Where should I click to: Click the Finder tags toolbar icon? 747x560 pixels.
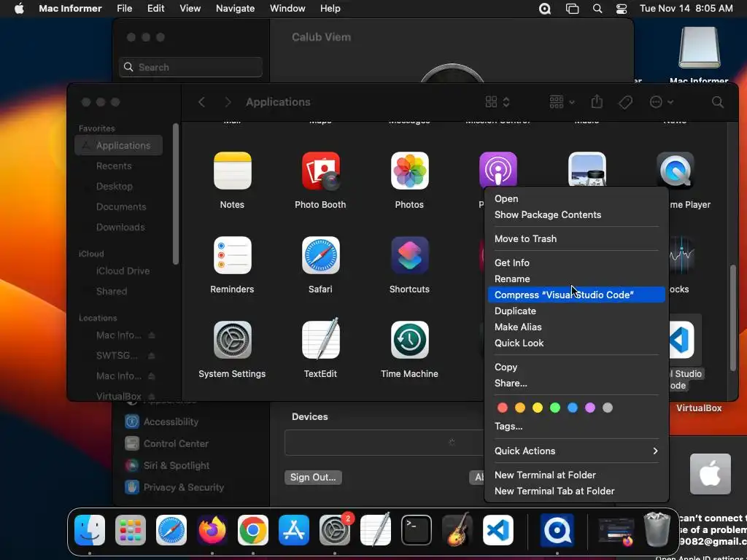(625, 102)
